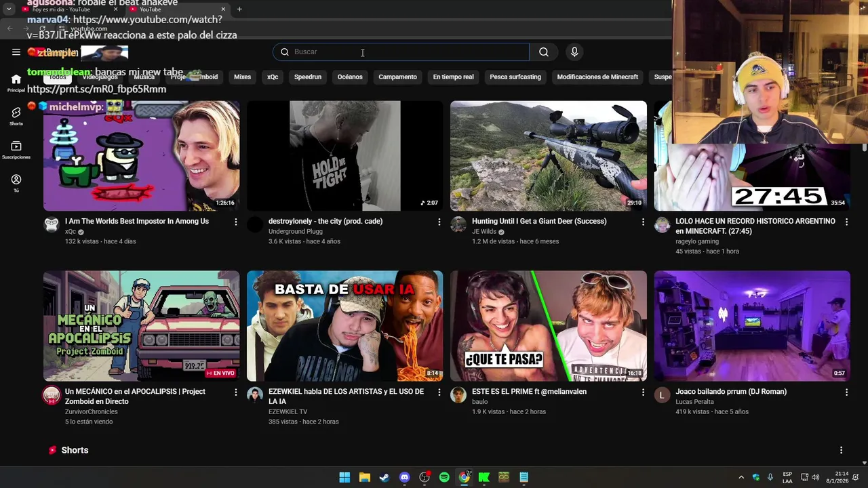The image size is (868, 488).
Task: Open the Shorts section options menu
Action: pyautogui.click(x=841, y=450)
